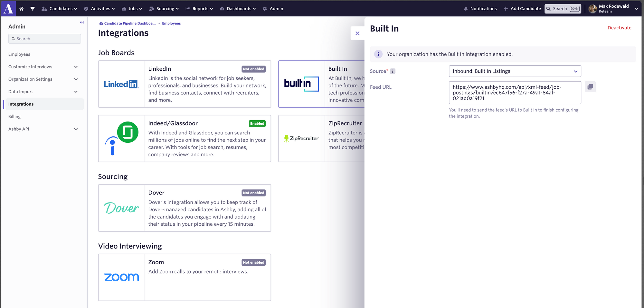Open Max Rodewald's profile avatar
This screenshot has width=644, height=308.
tap(592, 9)
